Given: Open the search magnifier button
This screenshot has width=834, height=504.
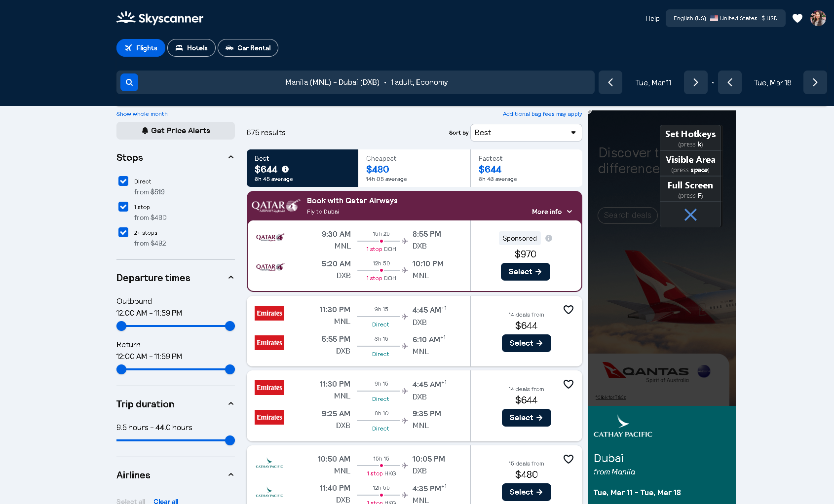Looking at the screenshot, I should (x=129, y=82).
